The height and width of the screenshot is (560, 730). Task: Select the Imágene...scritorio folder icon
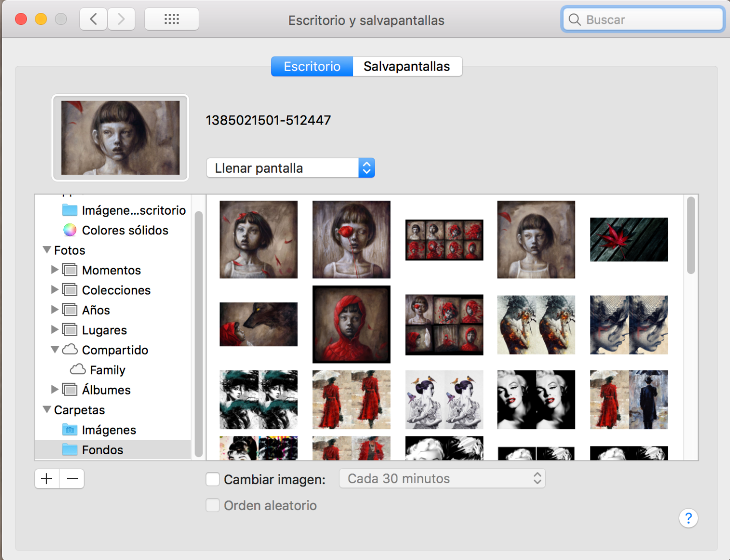[x=70, y=210]
